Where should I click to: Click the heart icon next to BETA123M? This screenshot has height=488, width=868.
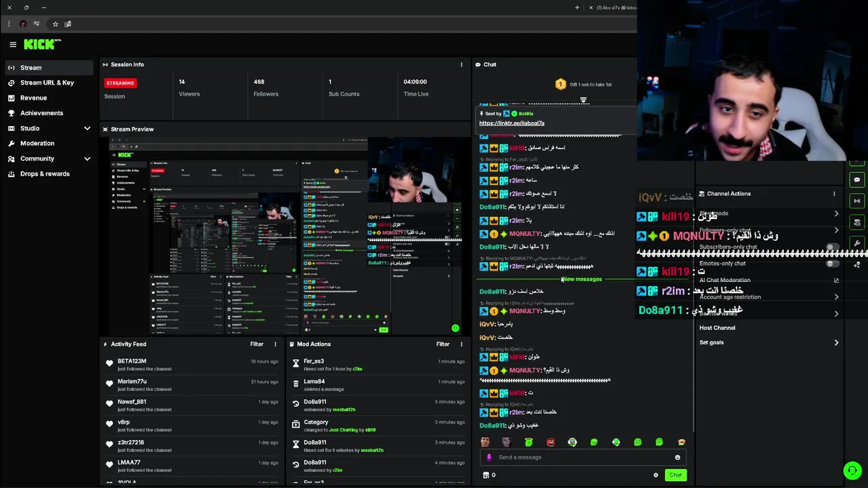point(109,364)
